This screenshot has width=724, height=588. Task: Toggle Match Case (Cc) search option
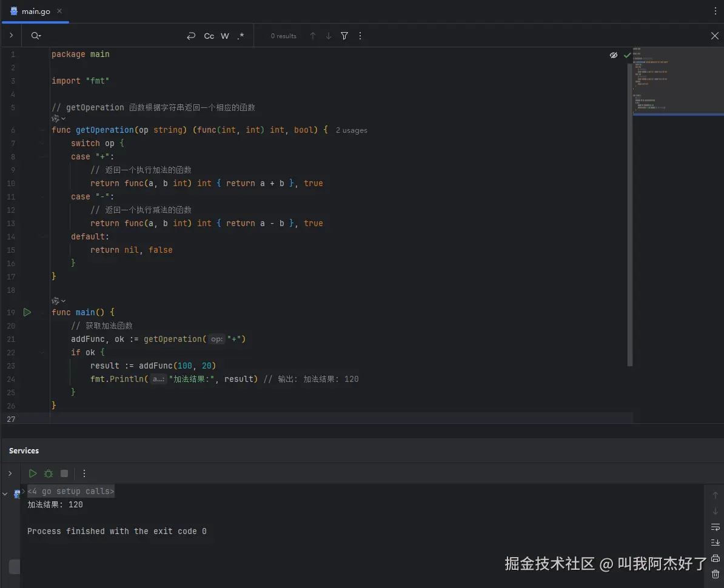click(209, 36)
